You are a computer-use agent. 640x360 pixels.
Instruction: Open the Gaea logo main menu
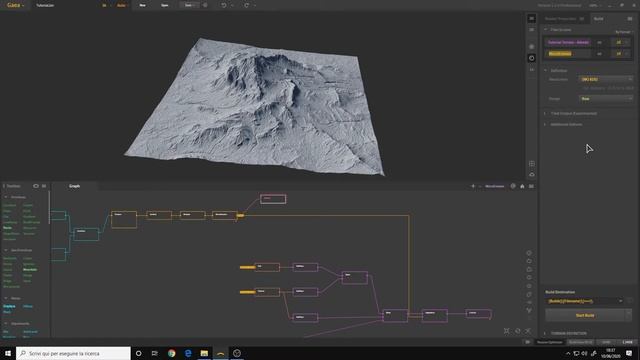pyautogui.click(x=15, y=5)
